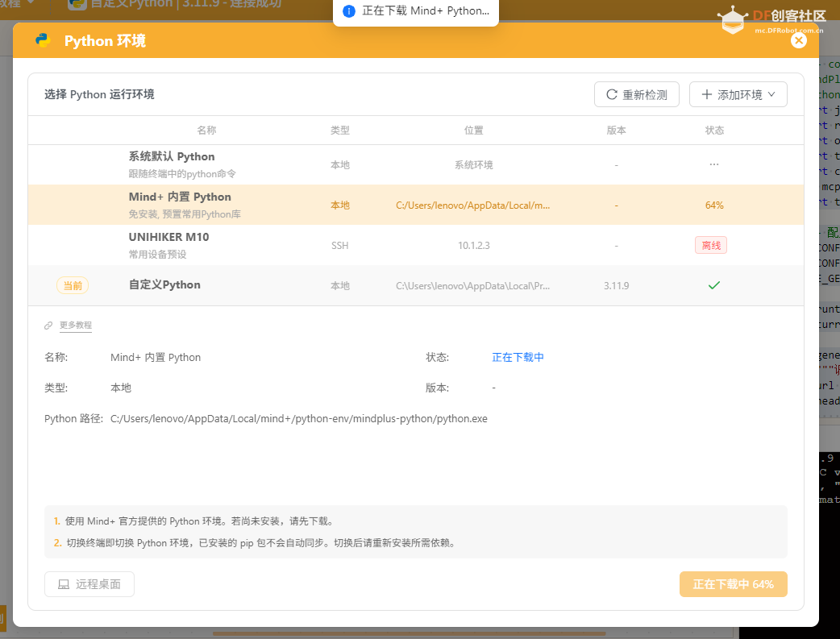Close the Python 环境 dialog

coord(798,41)
